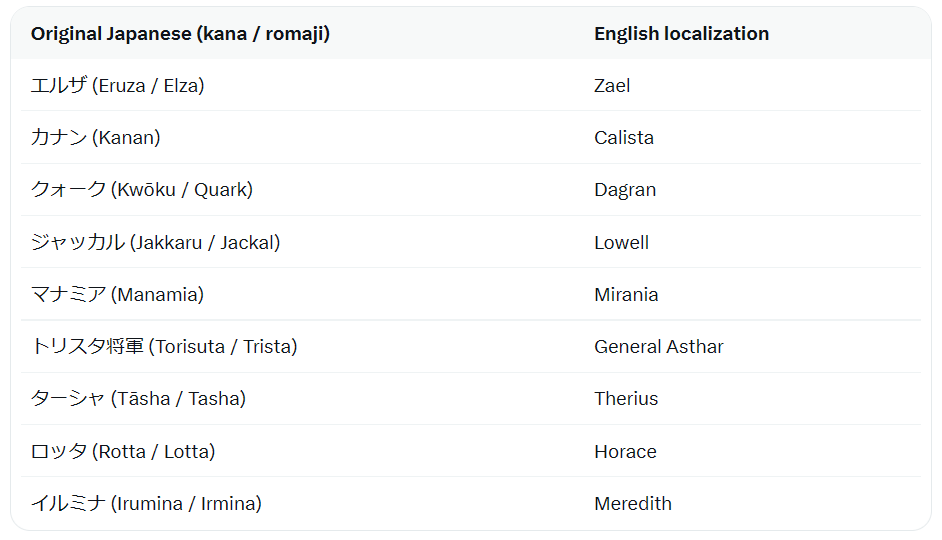The width and height of the screenshot is (942, 540).
Task: Click the Lowell cell
Action: pos(621,242)
